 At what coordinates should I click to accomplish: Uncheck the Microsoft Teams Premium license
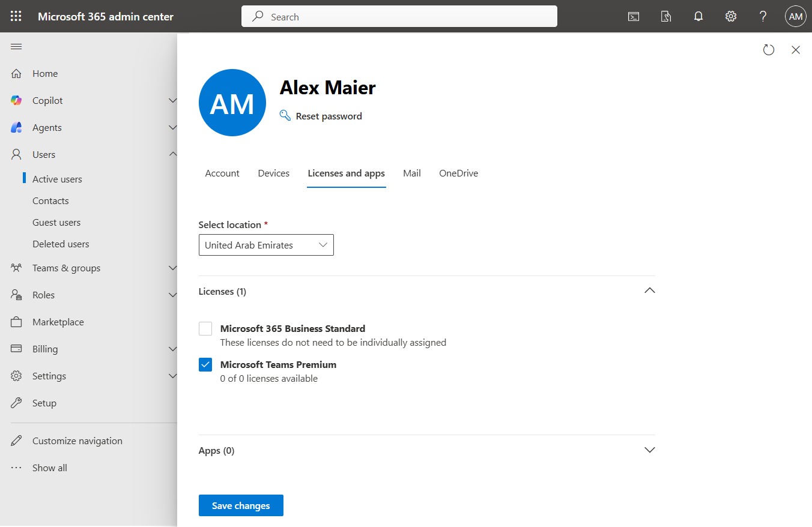pos(205,364)
